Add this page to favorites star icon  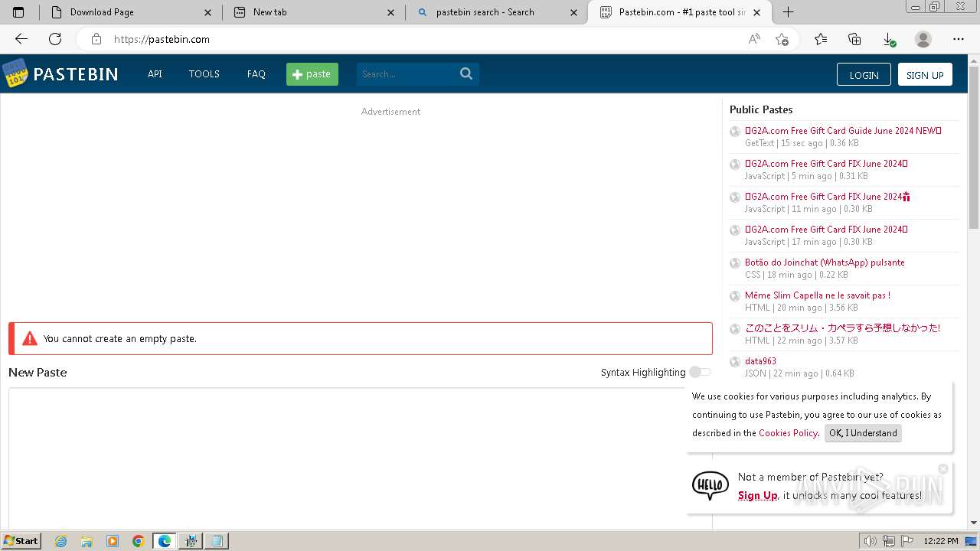(x=782, y=39)
